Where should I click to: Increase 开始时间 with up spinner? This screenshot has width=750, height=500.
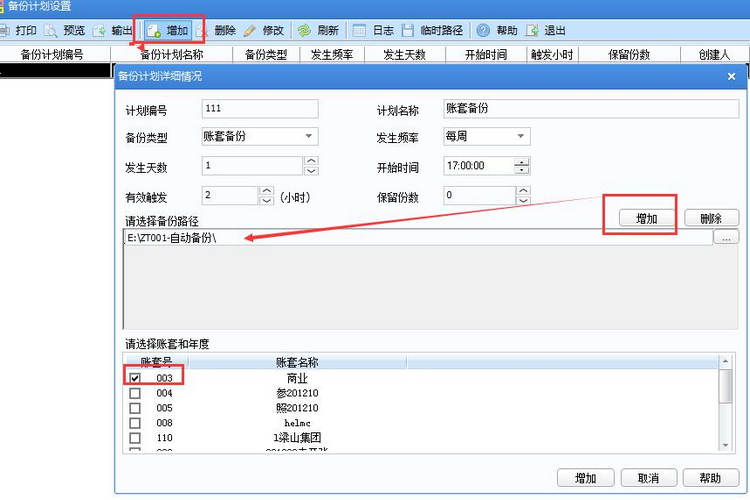522,162
